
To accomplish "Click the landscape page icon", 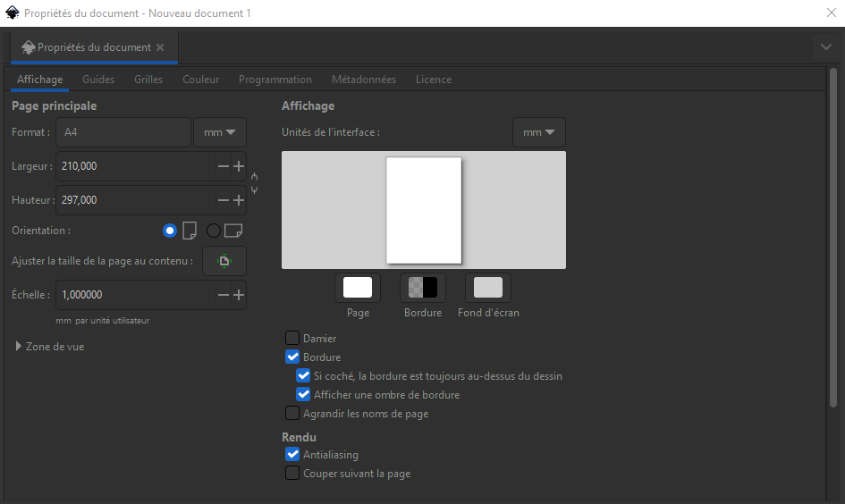I will 233,231.
